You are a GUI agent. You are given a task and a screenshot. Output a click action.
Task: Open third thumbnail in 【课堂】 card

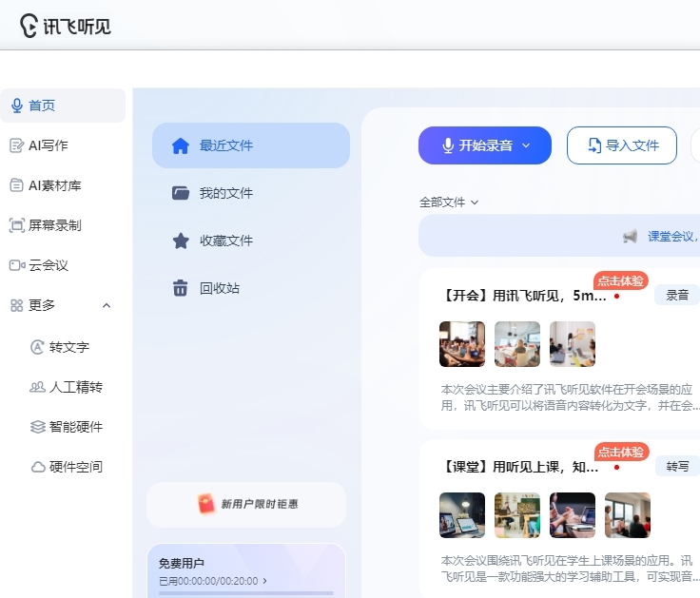click(573, 515)
